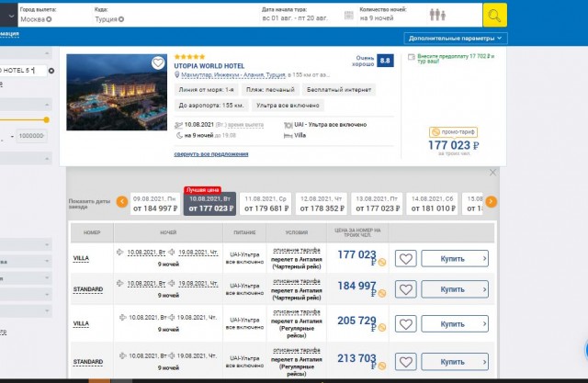Click the До аэропорта: 155 км. tag
This screenshot has height=383, width=588.
pos(211,106)
